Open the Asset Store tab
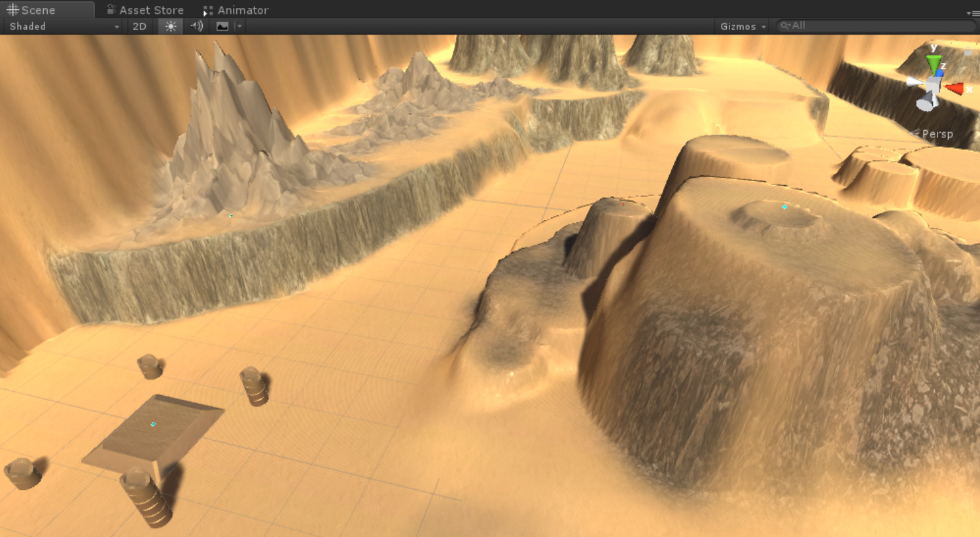The width and height of the screenshot is (980, 537). 145,10
